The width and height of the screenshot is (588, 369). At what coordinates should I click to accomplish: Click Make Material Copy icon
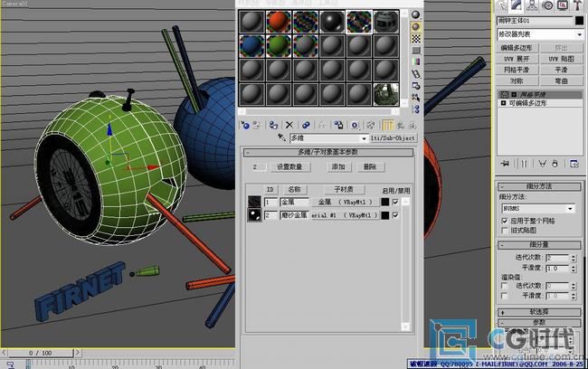pyautogui.click(x=306, y=125)
